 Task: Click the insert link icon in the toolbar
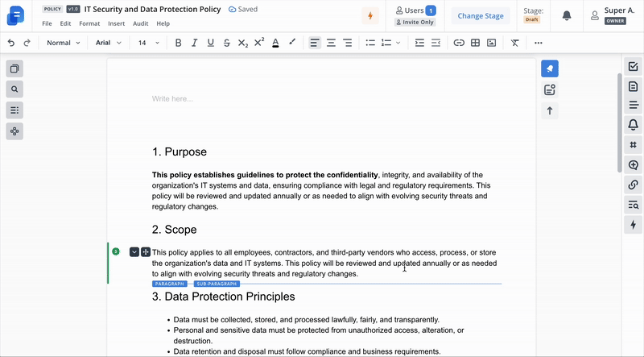459,43
